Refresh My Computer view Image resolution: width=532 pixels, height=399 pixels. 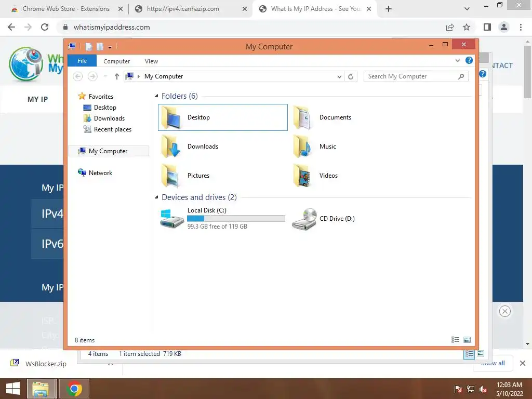[351, 77]
